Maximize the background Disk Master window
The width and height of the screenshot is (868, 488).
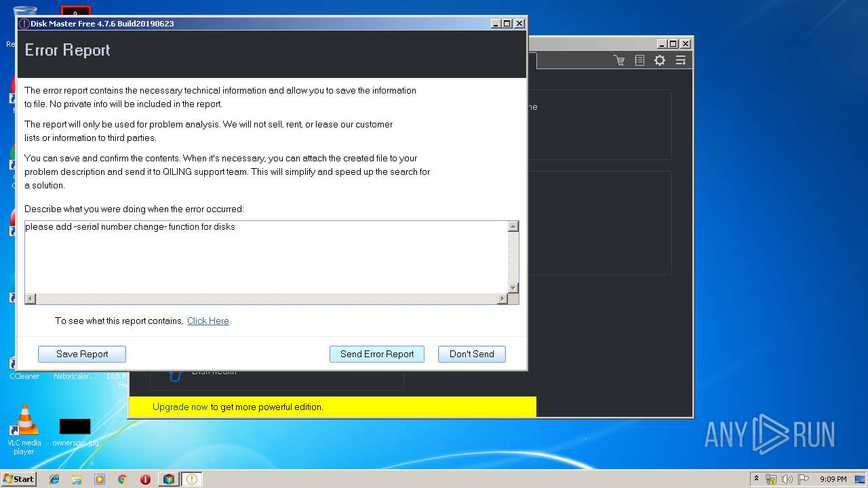click(673, 43)
